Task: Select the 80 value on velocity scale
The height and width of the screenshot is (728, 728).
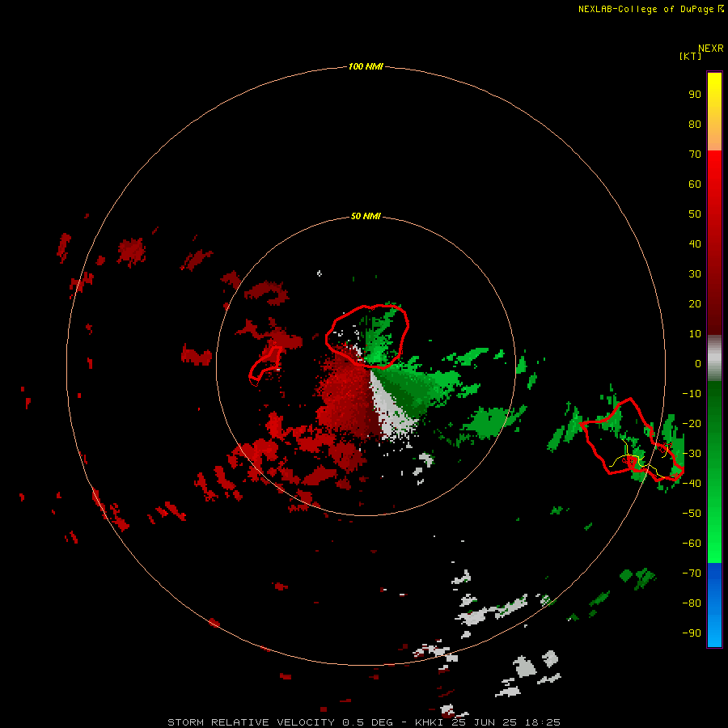Action: 695,124
